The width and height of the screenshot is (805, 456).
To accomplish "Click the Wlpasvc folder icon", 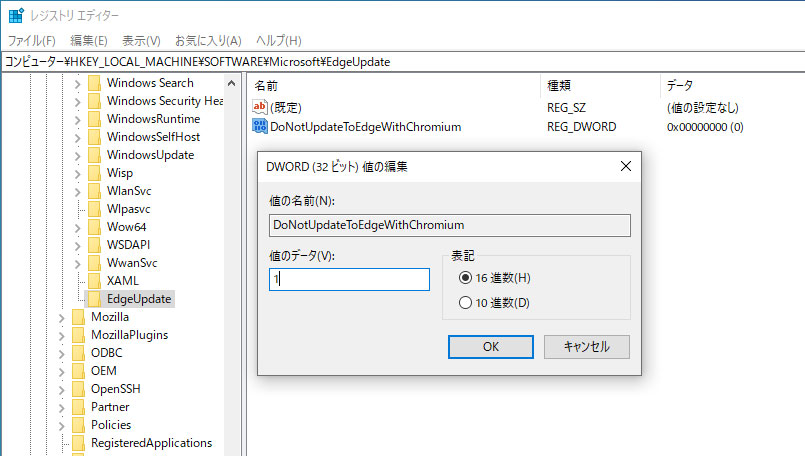I will click(94, 208).
